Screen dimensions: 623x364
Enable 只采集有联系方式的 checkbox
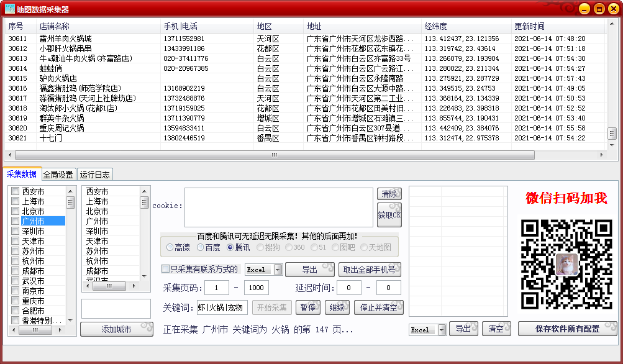point(165,269)
